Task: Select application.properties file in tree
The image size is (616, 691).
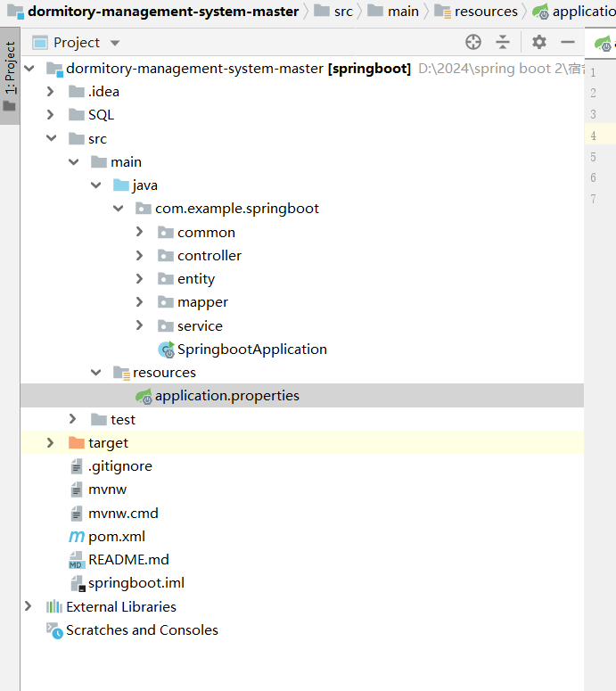Action: pyautogui.click(x=226, y=396)
